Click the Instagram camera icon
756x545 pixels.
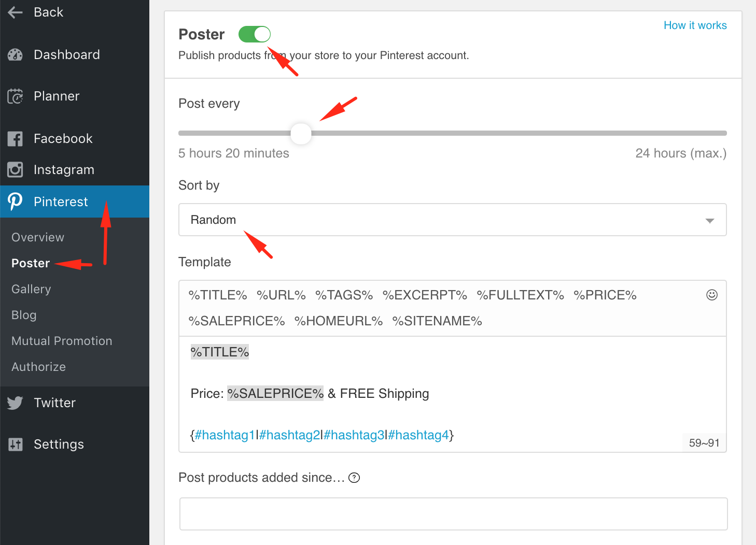pos(15,169)
